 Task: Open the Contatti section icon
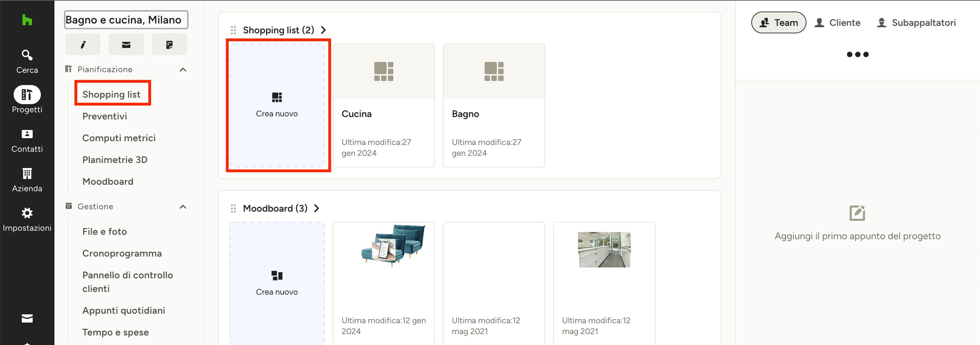pyautogui.click(x=27, y=140)
